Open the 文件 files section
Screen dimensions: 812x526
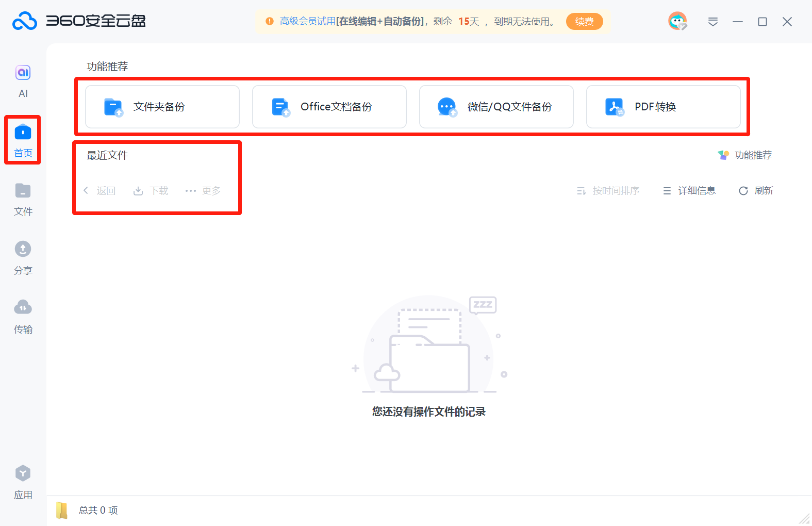coord(23,200)
